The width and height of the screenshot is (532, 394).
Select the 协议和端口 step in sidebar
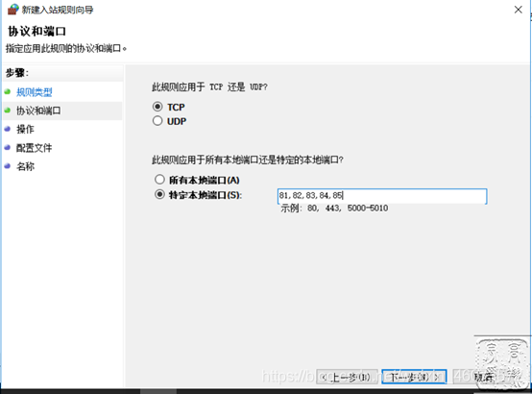pyautogui.click(x=38, y=111)
